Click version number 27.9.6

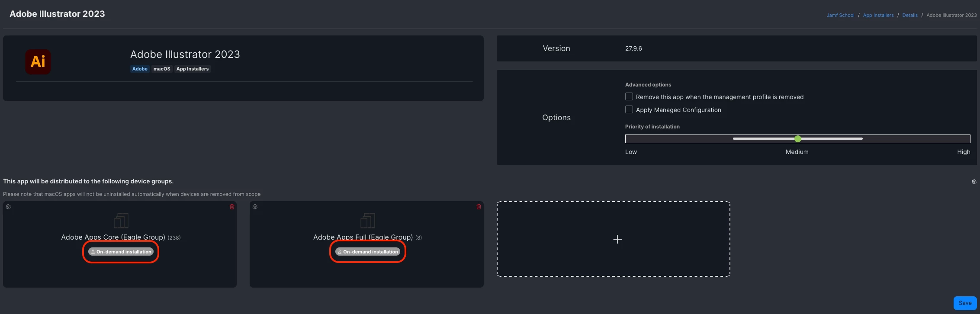[x=633, y=48]
